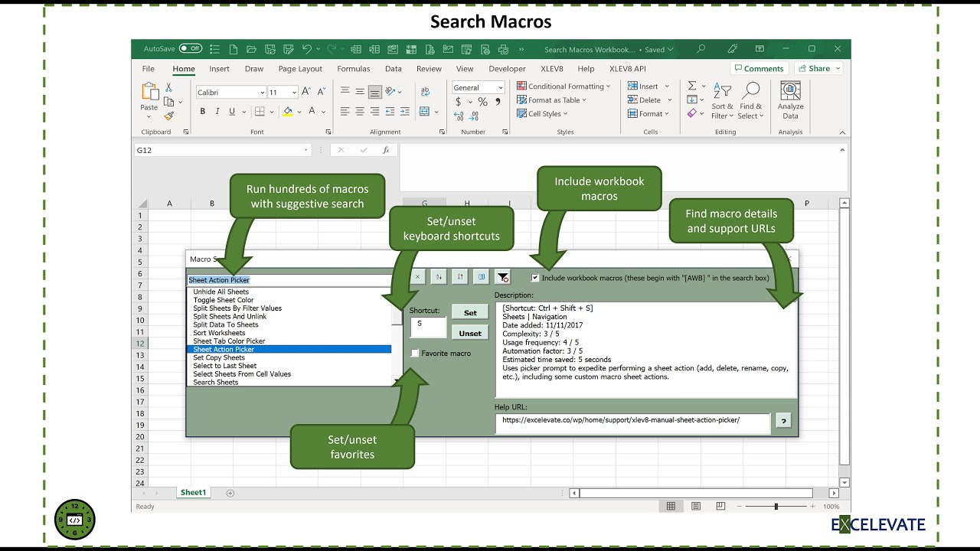The height and width of the screenshot is (551, 980).
Task: Click the Format Painter icon
Action: coord(168,116)
